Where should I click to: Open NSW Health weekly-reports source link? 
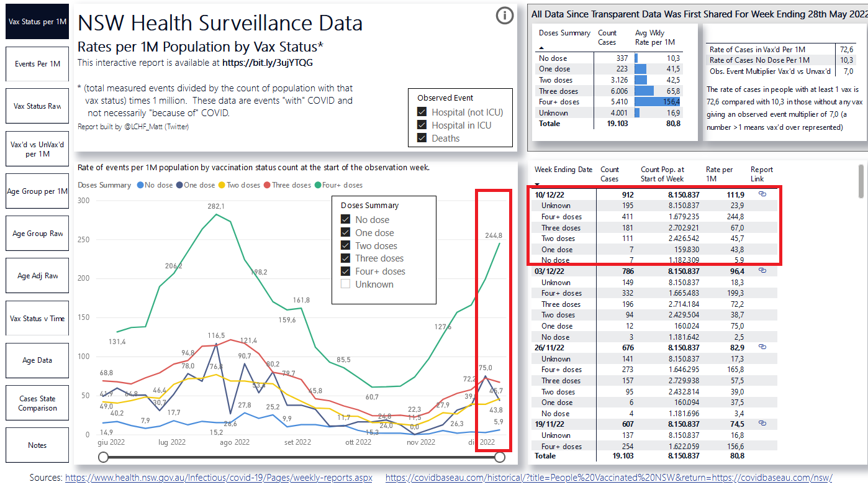click(219, 478)
